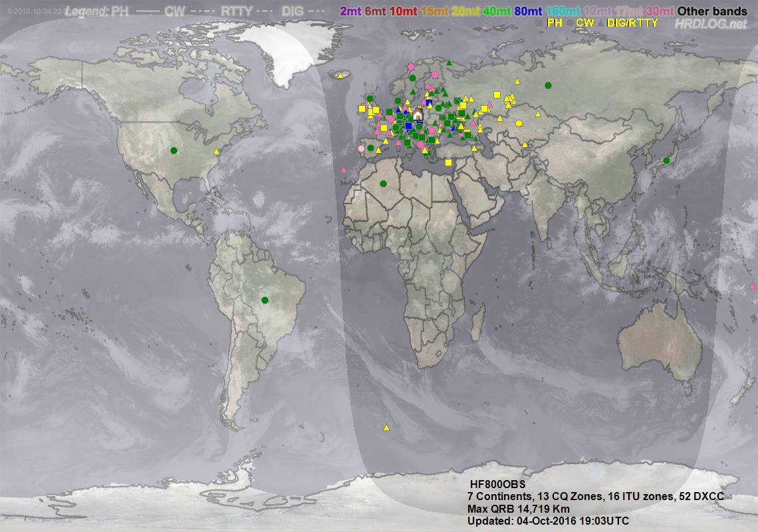Click the pink triangle near Papua New Guinea
The width and height of the screenshot is (758, 532).
point(752,286)
